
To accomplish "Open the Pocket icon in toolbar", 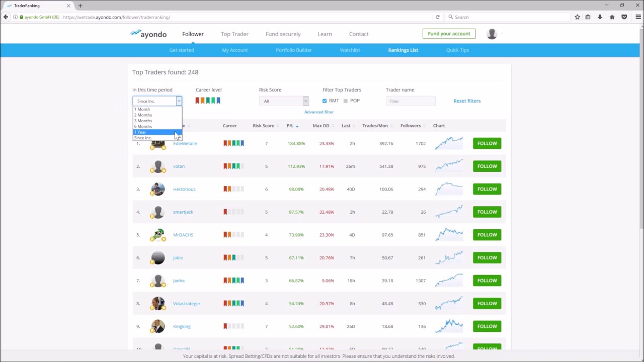I will (x=624, y=17).
